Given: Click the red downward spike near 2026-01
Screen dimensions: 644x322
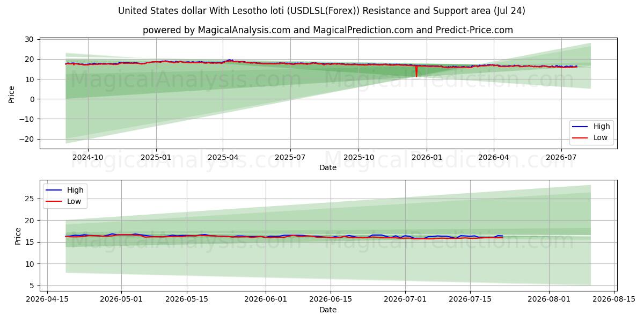Looking at the screenshot, I should pos(416,71).
